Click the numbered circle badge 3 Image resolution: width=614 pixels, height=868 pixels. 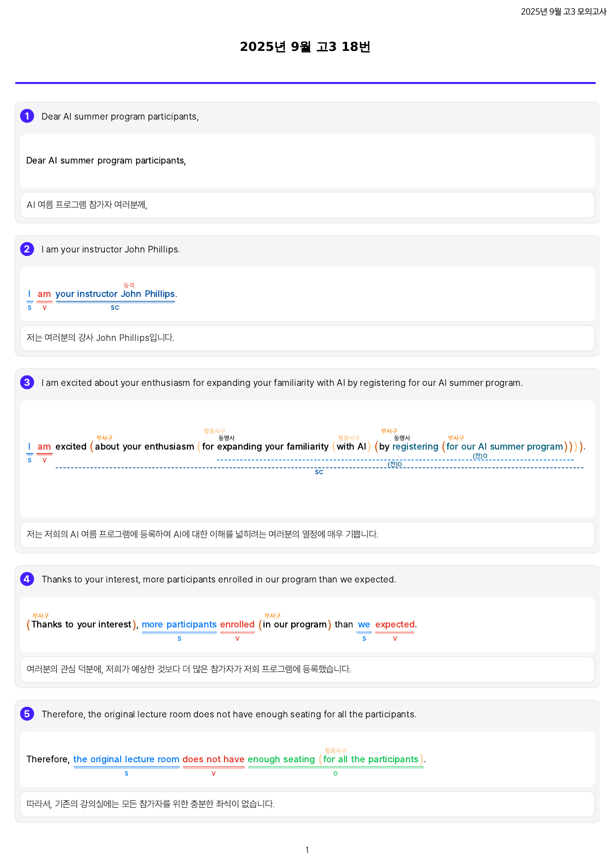pyautogui.click(x=27, y=382)
